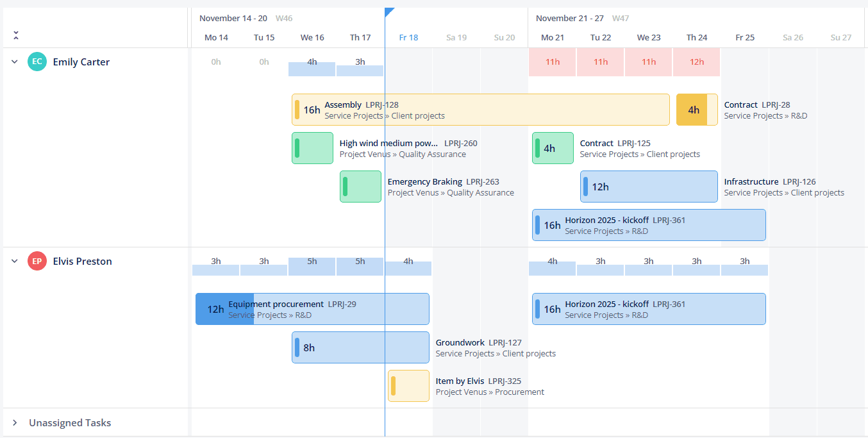Image resolution: width=868 pixels, height=441 pixels.
Task: Select the Th 24 day header
Action: (697, 38)
